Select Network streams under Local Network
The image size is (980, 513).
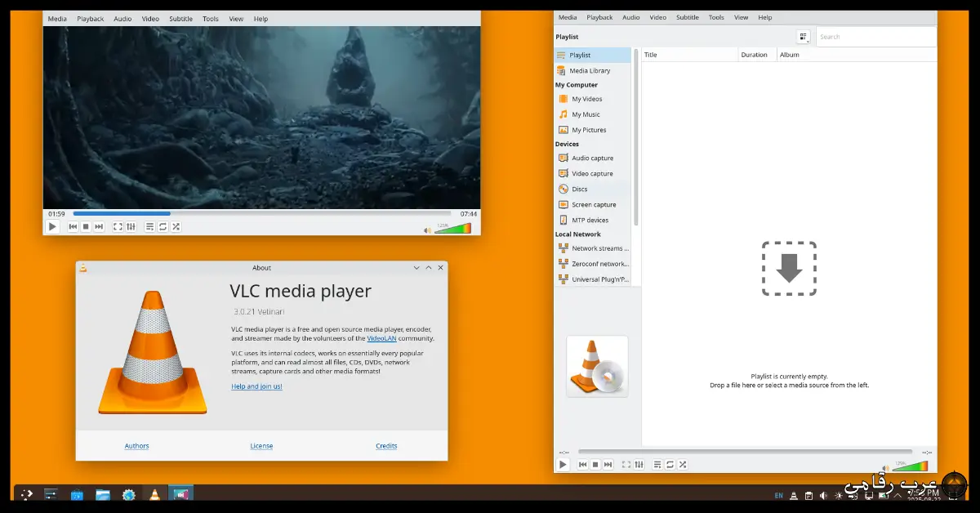[x=597, y=248]
